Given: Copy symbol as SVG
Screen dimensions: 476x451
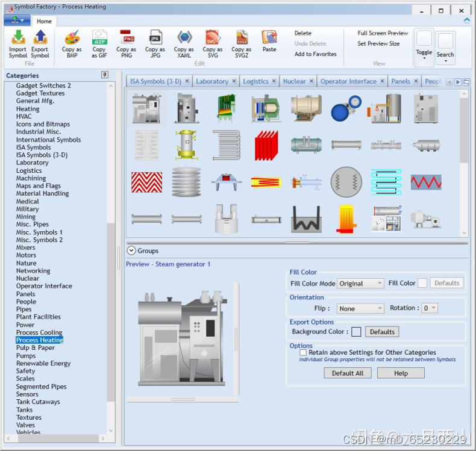Looking at the screenshot, I should click(213, 44).
